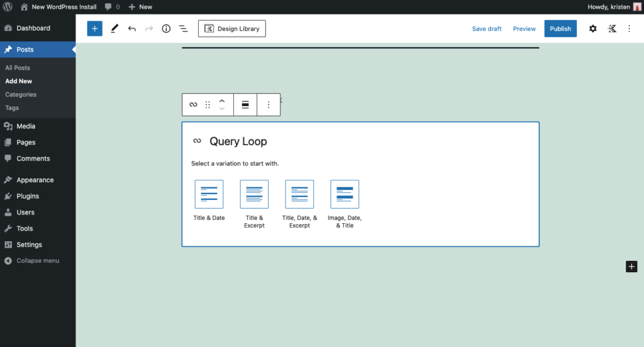644x347 pixels.
Task: Click the Undo arrow in toolbar
Action: pyautogui.click(x=131, y=29)
